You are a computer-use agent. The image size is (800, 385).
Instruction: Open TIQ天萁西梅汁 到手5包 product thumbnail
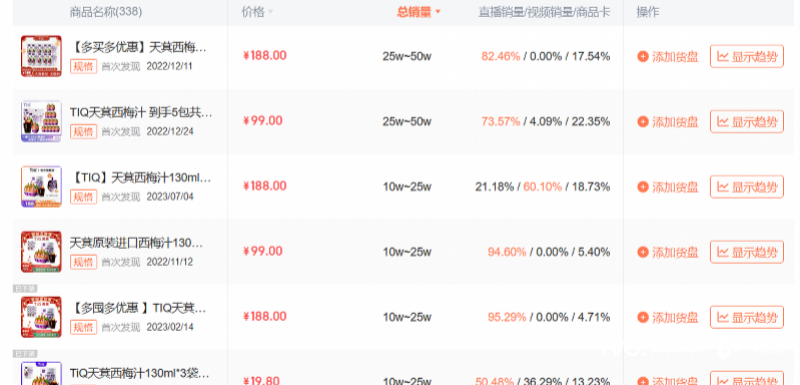point(41,121)
